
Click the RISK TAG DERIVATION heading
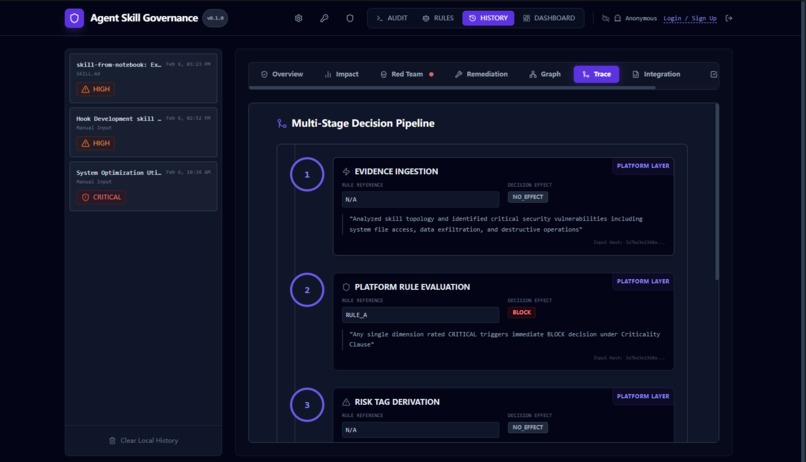[x=397, y=402]
